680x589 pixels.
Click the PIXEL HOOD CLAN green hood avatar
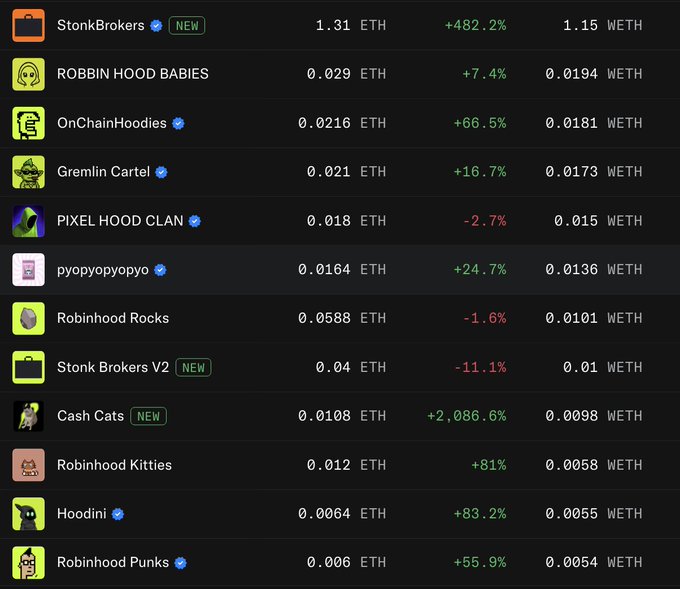28,221
